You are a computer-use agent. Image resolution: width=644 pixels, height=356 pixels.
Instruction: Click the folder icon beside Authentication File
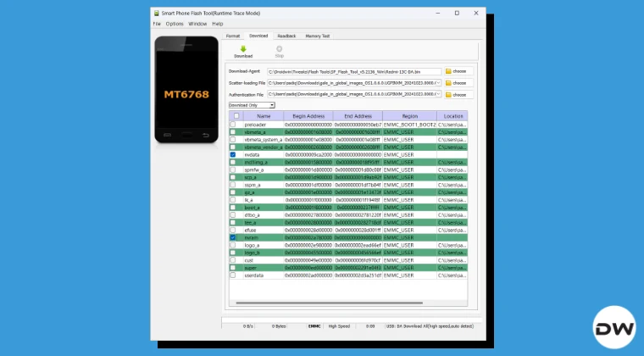(448, 95)
